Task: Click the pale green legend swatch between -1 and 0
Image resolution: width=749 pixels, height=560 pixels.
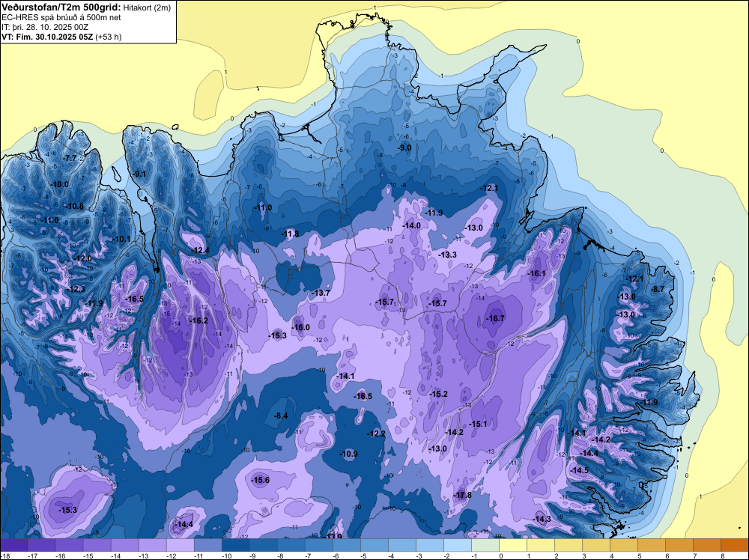Action: click(x=485, y=545)
